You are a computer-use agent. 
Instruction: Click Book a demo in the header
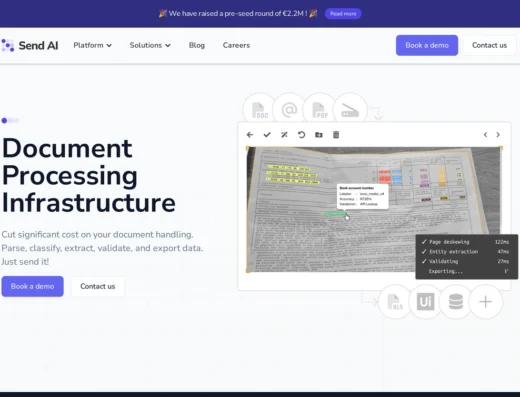pos(427,45)
